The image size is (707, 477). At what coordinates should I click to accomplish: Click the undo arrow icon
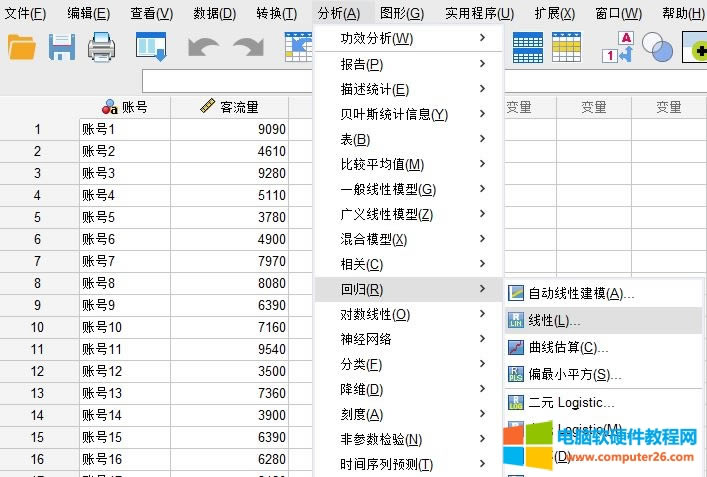[203, 46]
